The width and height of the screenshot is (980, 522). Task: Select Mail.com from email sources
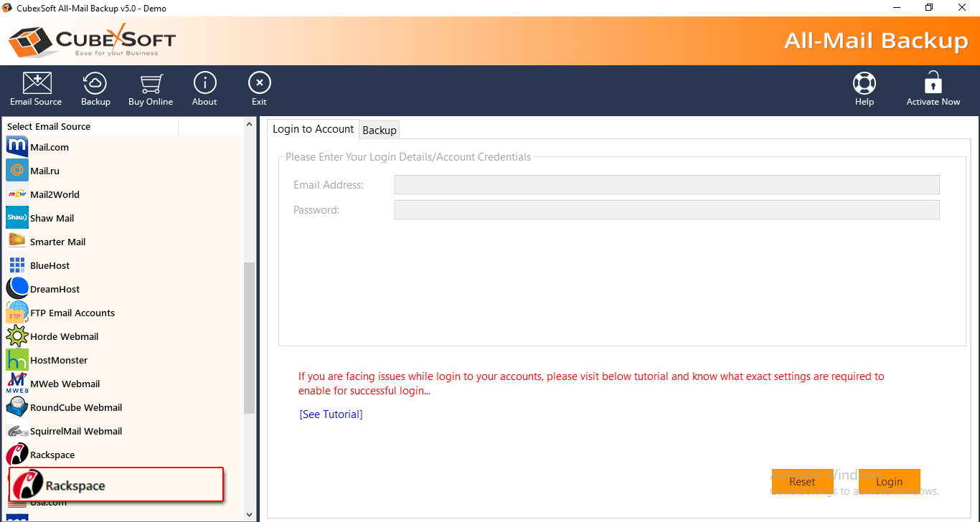point(49,147)
